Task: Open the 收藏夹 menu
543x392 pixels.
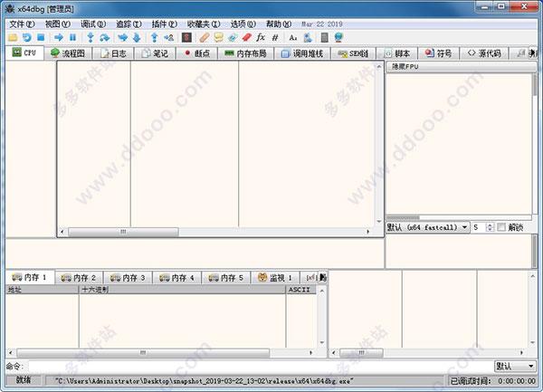Action: point(204,24)
